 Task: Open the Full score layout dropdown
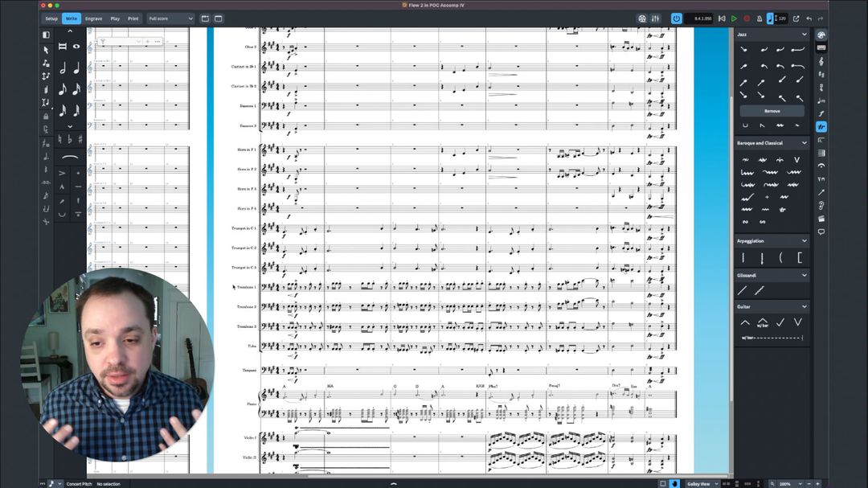point(169,18)
